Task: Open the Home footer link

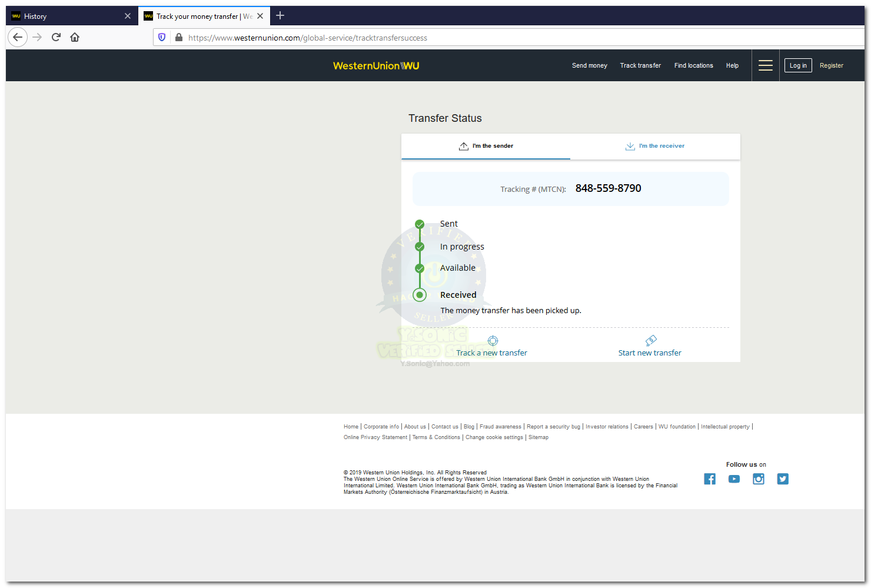Action: click(351, 427)
